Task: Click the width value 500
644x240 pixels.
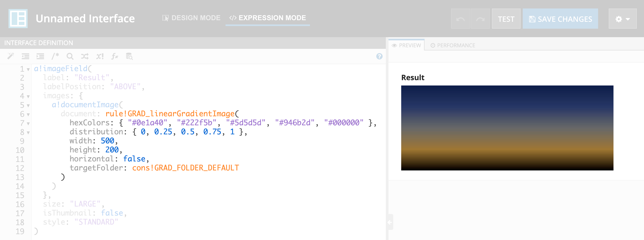Action: [107, 141]
